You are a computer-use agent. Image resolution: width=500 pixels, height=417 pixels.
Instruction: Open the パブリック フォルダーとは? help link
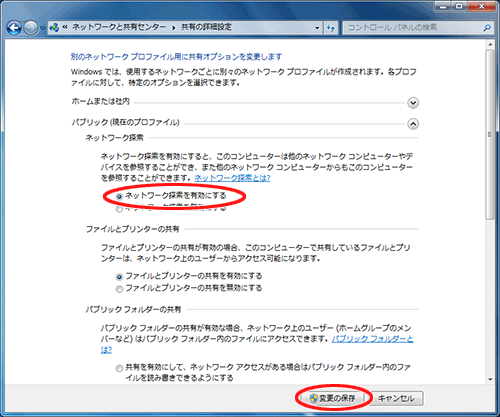373,339
